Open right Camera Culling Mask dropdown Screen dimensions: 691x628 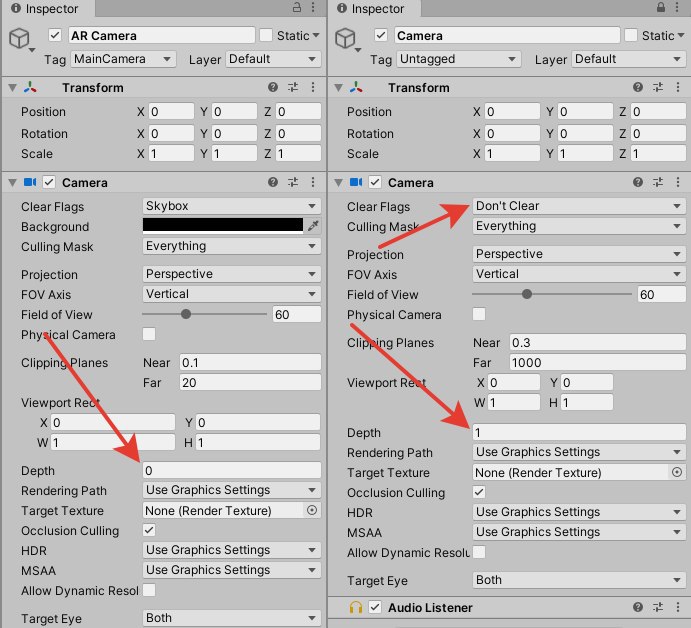[x=579, y=226]
